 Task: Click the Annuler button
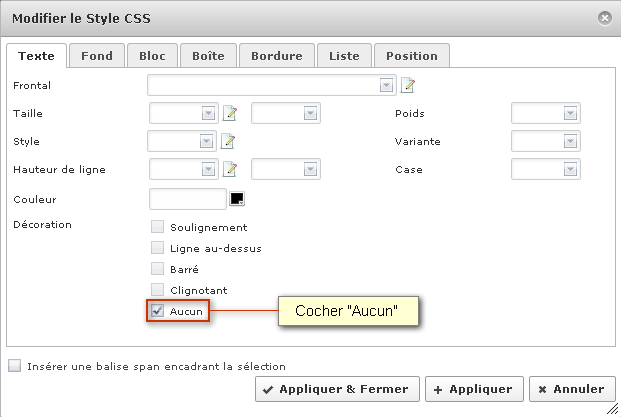pos(572,389)
